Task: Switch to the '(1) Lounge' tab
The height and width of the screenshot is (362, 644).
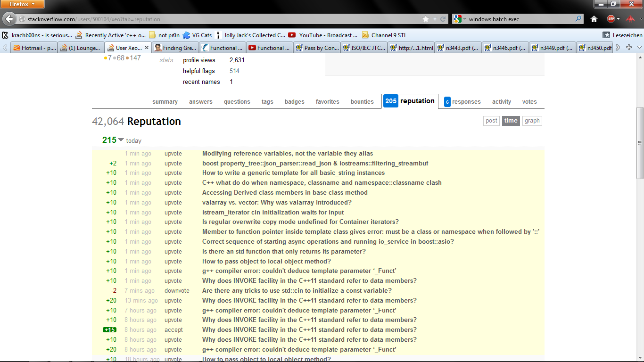Action: click(x=81, y=48)
